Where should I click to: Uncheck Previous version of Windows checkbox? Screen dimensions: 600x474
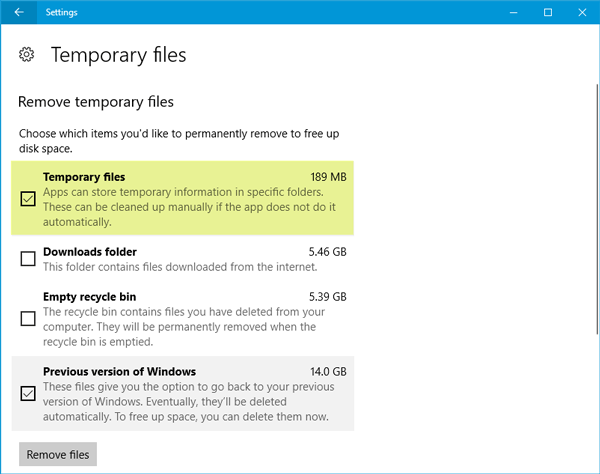(x=28, y=393)
